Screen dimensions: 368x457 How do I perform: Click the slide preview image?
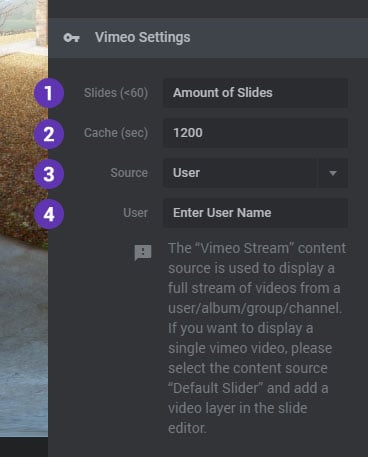click(24, 218)
